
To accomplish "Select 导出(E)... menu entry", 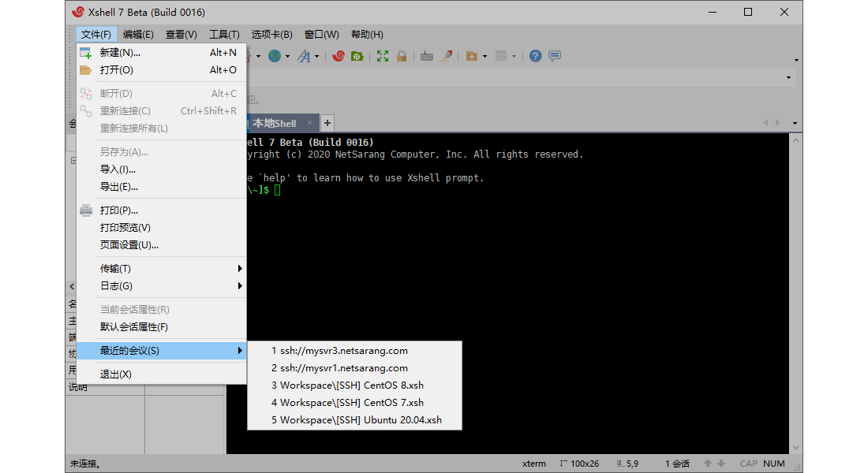I will 161,187.
